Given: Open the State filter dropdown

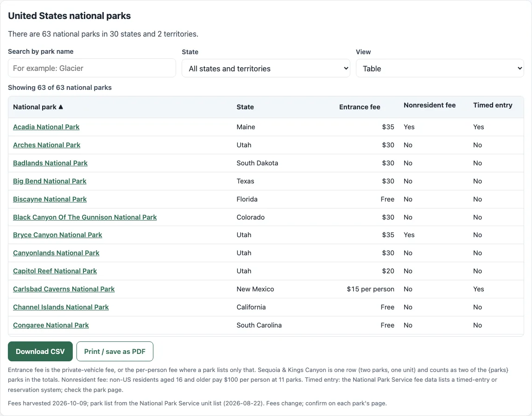Looking at the screenshot, I should [266, 69].
